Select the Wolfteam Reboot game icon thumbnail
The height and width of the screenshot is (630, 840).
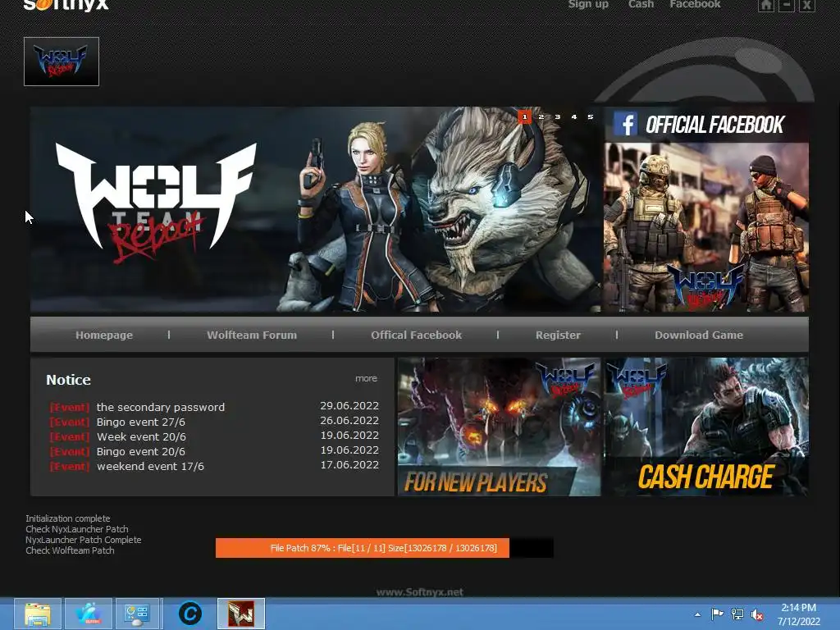[62, 62]
